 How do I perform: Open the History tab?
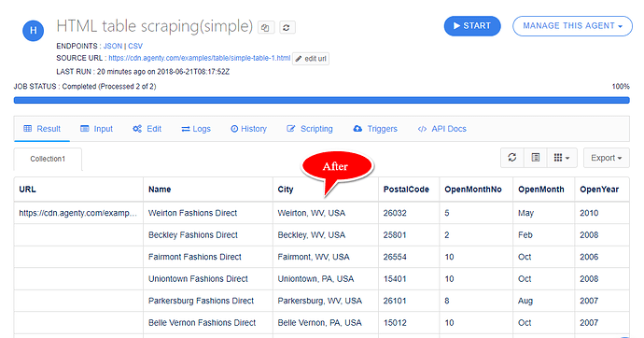[x=248, y=129]
